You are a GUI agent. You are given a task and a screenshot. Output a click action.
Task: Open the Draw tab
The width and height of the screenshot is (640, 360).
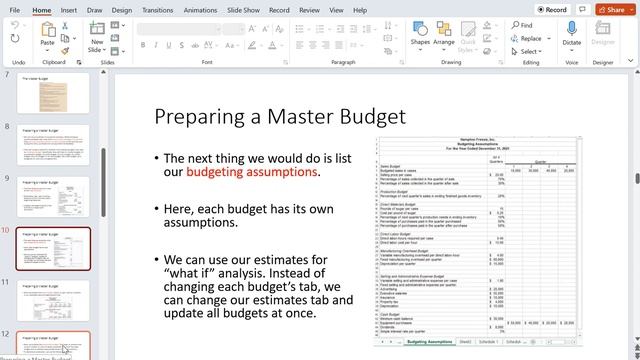94,10
